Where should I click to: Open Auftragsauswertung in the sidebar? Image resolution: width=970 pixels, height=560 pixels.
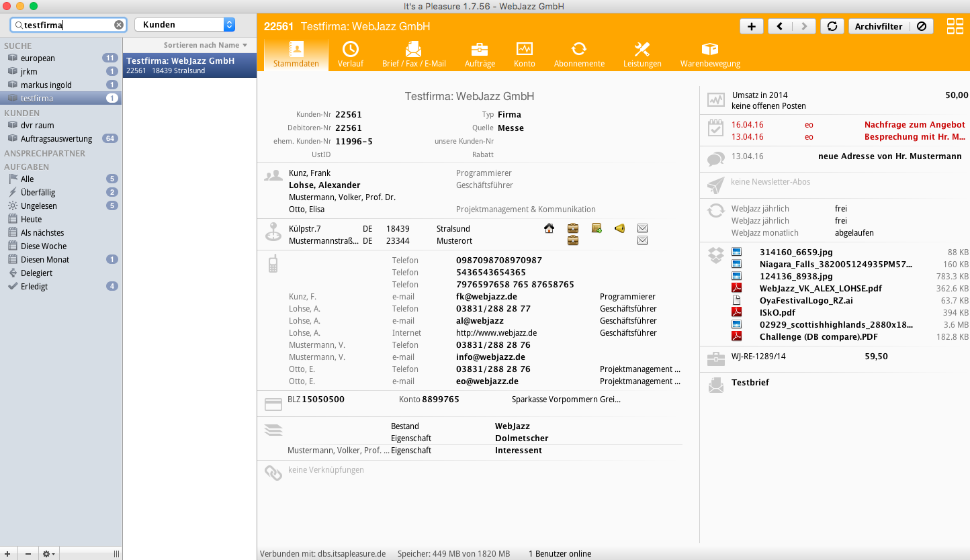point(60,138)
